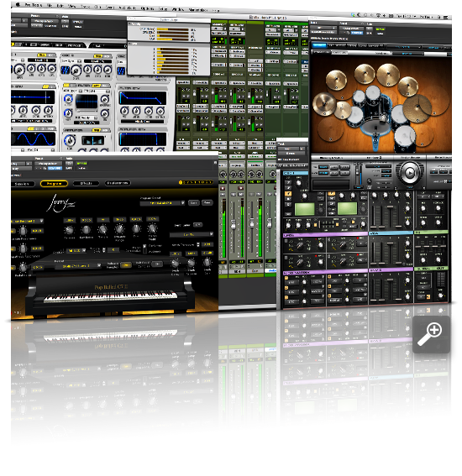Viewport: 462px width, 476px height.
Task: Open the Effects tab in piano plugin
Action: click(86, 183)
